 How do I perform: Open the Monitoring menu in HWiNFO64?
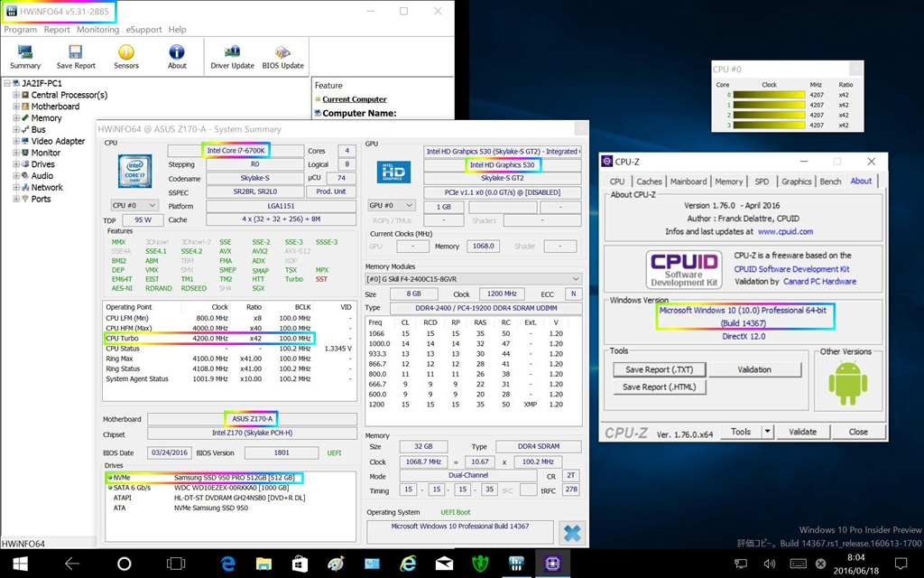coord(97,30)
